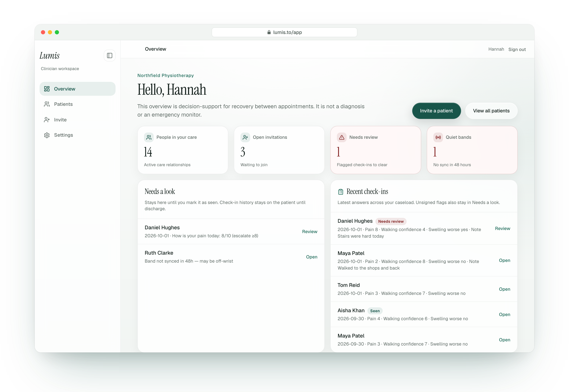This screenshot has width=569, height=392.
Task: Click the People in your care card icon
Action: 149,137
